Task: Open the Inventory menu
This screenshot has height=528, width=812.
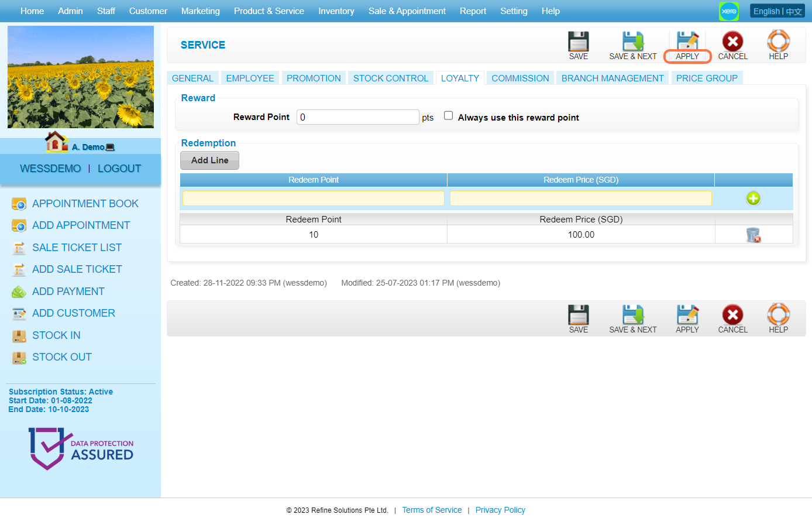Action: (x=336, y=11)
